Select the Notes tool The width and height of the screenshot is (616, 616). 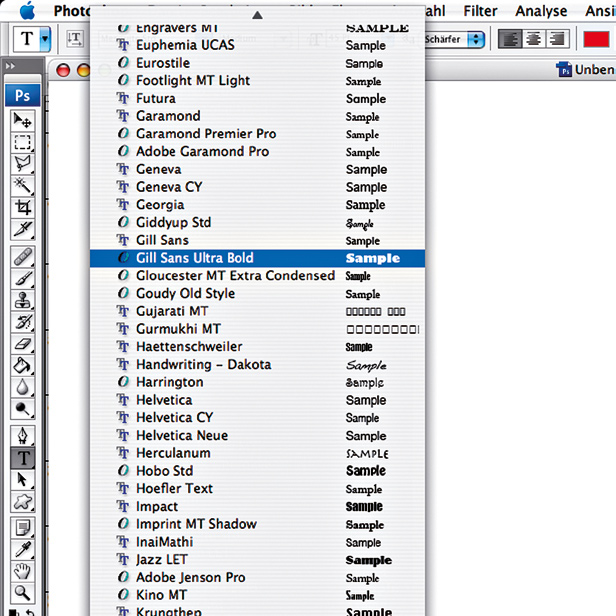[x=22, y=528]
